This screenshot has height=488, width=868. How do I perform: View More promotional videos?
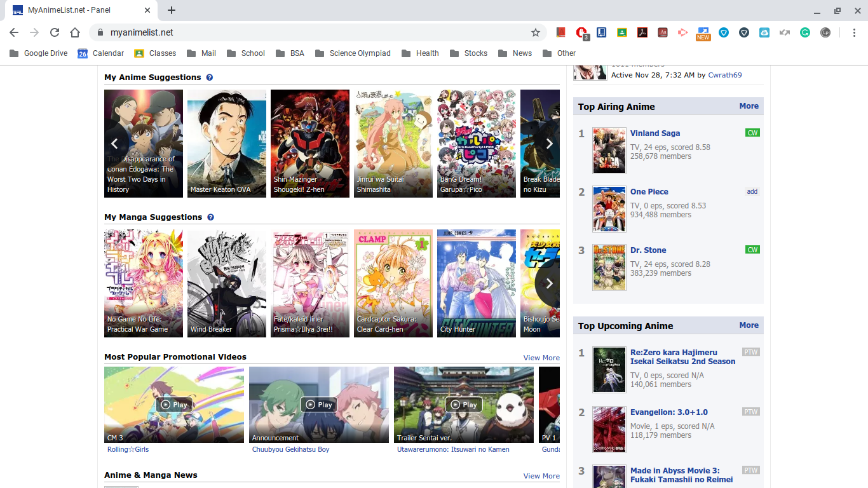click(541, 358)
